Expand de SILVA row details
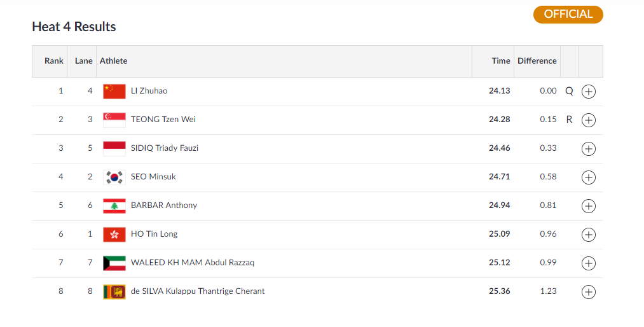Image resolution: width=644 pixels, height=327 pixels. point(589,292)
